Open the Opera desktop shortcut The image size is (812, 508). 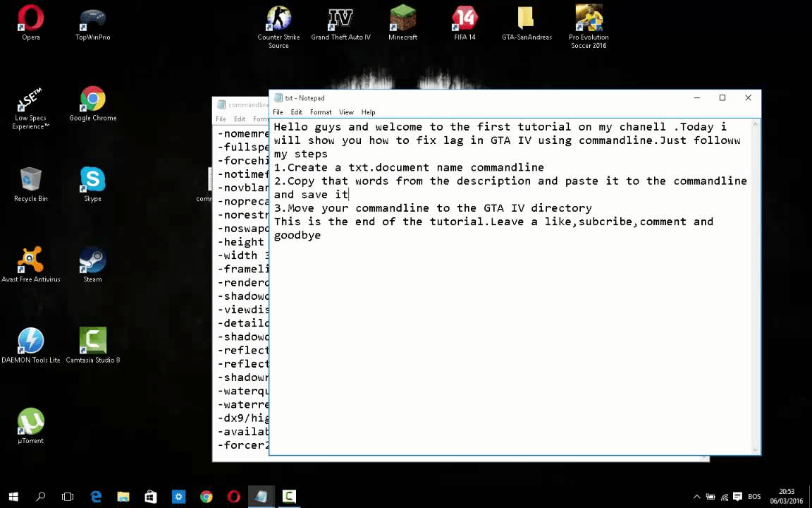click(30, 21)
